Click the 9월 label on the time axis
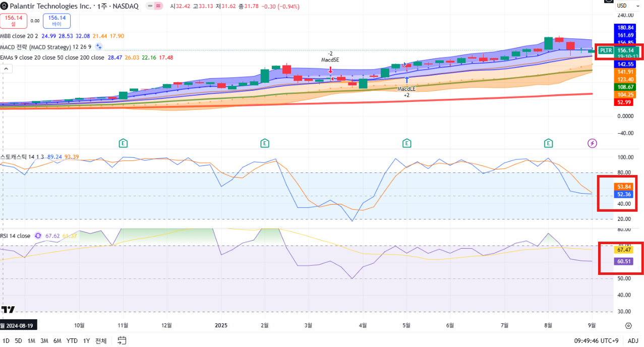The image size is (644, 347). (x=592, y=325)
